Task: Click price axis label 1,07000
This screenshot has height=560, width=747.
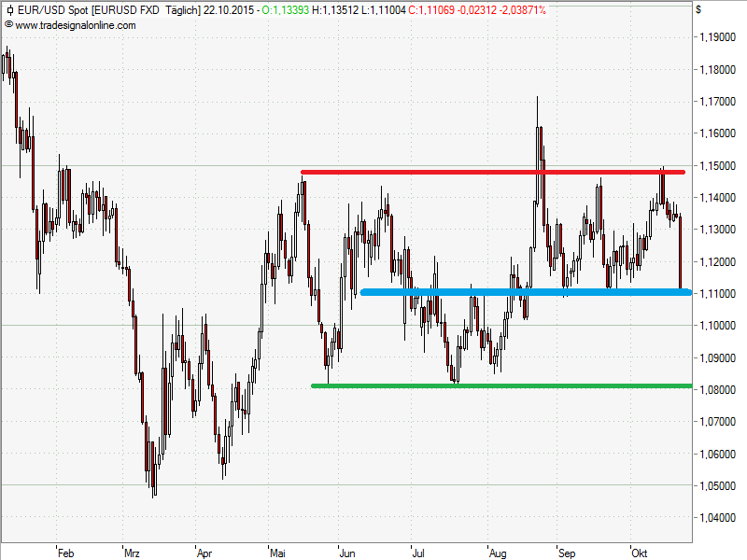Action: [717, 422]
